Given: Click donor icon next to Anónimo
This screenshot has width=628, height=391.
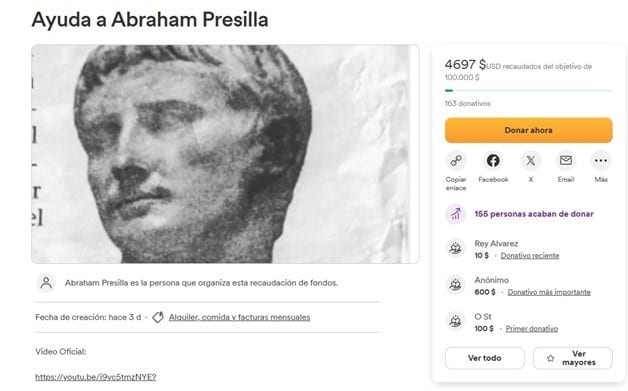Looking at the screenshot, I should point(455,285).
